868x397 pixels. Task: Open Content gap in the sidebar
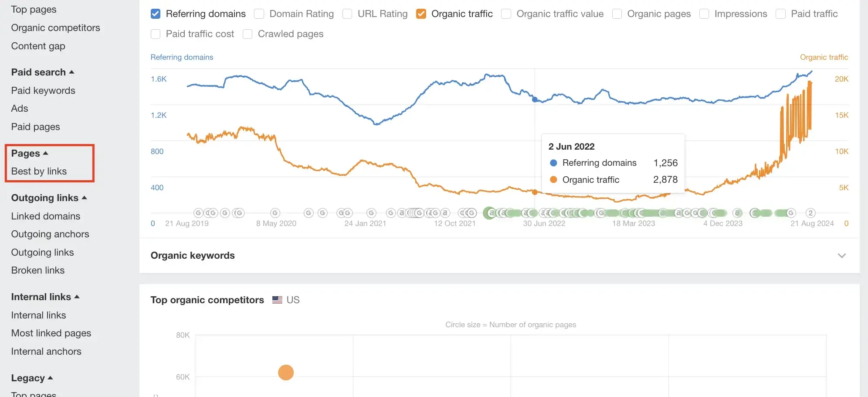[x=38, y=46]
